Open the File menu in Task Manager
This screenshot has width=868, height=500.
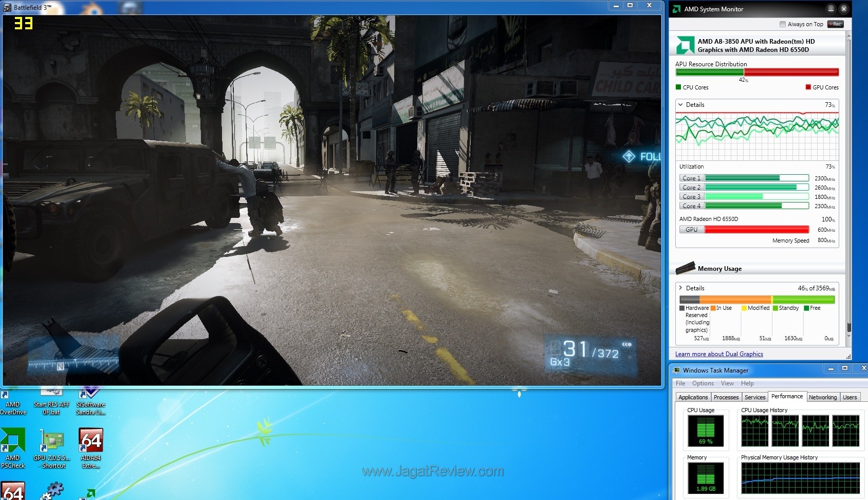(680, 383)
